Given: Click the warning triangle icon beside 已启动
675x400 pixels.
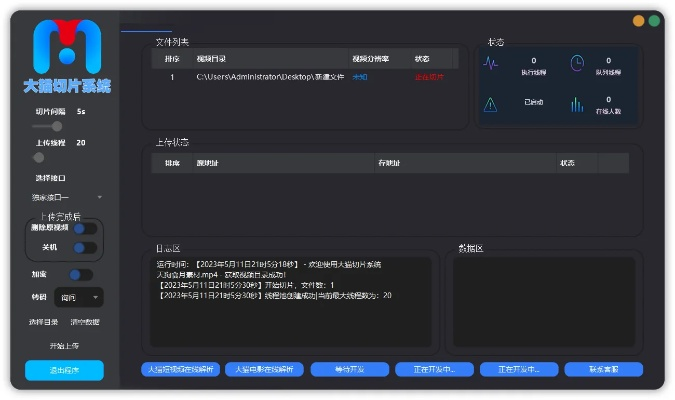Looking at the screenshot, I should (491, 104).
